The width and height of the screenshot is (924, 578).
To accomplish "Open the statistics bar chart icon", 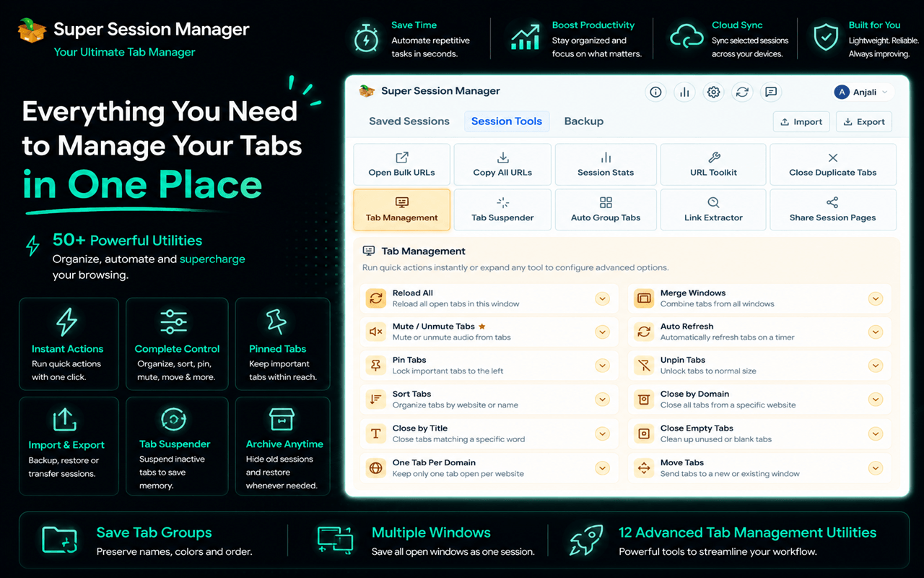I will pos(684,92).
